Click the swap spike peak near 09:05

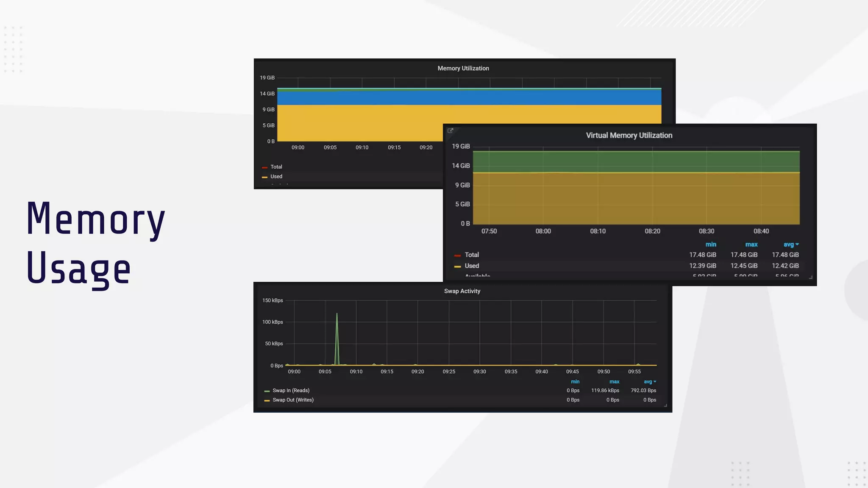pyautogui.click(x=337, y=314)
